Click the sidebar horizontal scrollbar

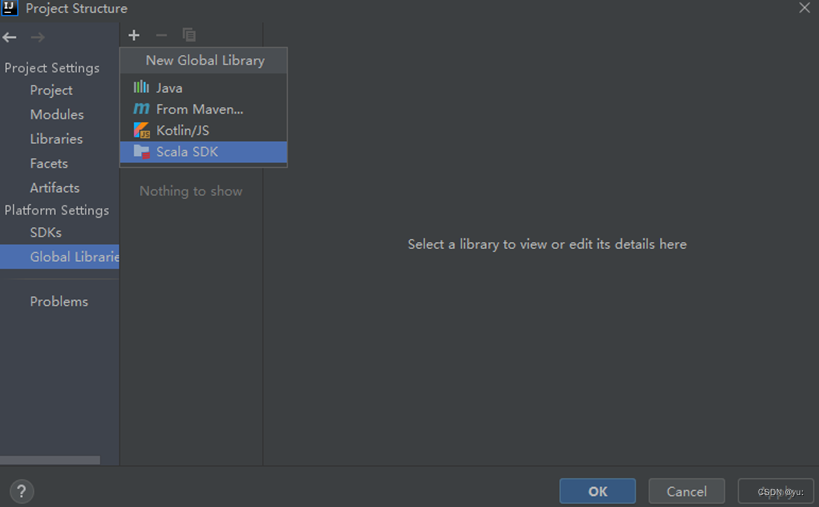point(50,460)
